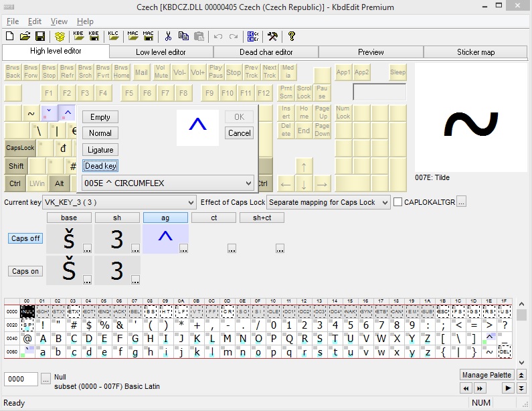Click the Redo arrow icon
The image size is (532, 411).
click(234, 36)
